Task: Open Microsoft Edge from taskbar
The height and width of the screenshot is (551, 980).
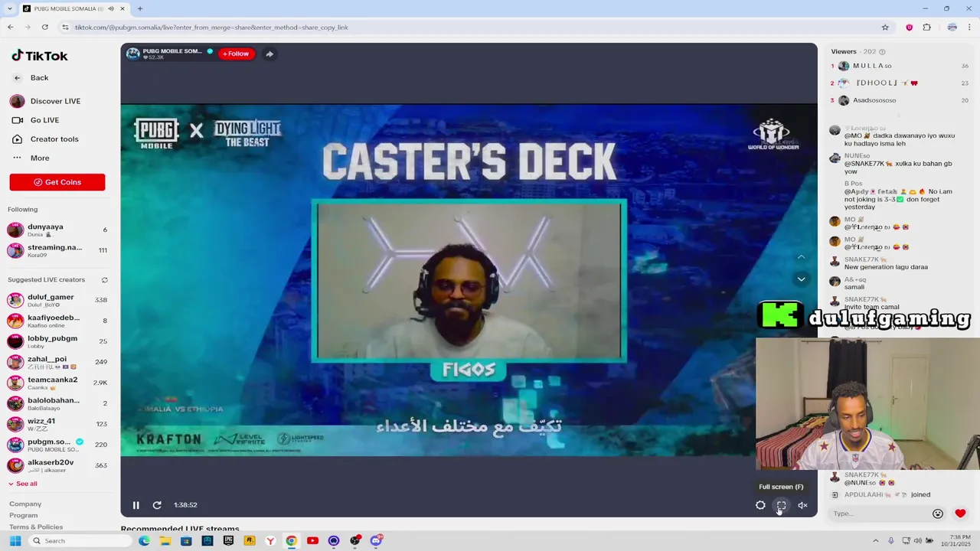Action: 144,541
